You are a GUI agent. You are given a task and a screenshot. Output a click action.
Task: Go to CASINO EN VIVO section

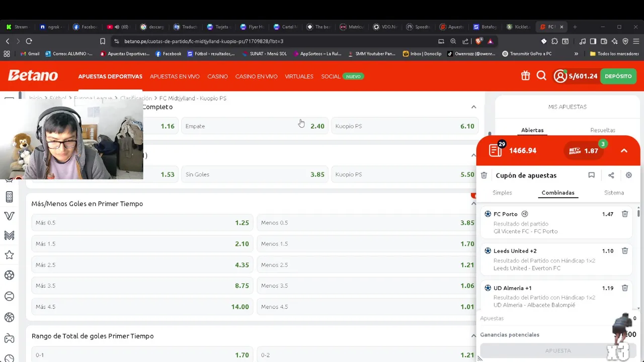point(256,76)
